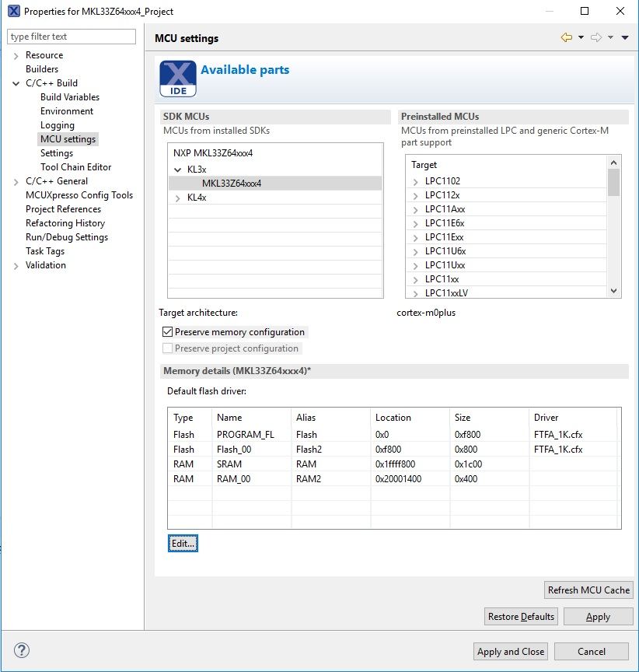Expand the LPC11xx target entry
This screenshot has height=672, width=639.
(415, 280)
